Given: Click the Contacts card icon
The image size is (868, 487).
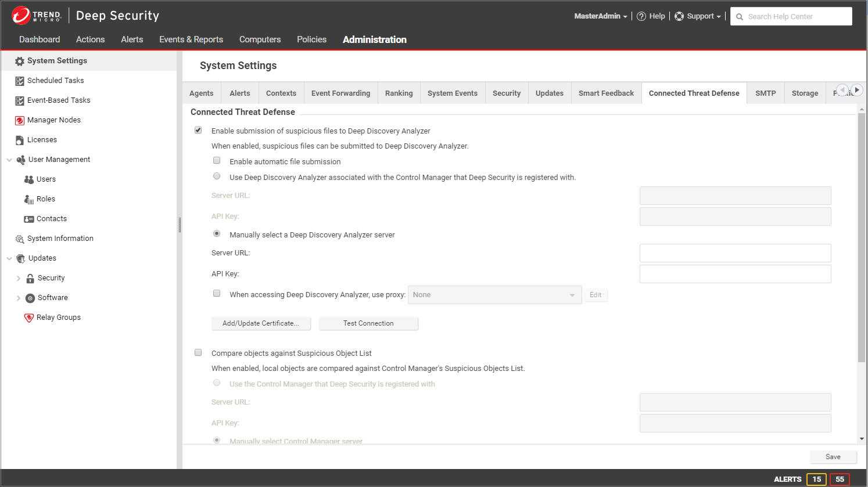Looking at the screenshot, I should 29,219.
